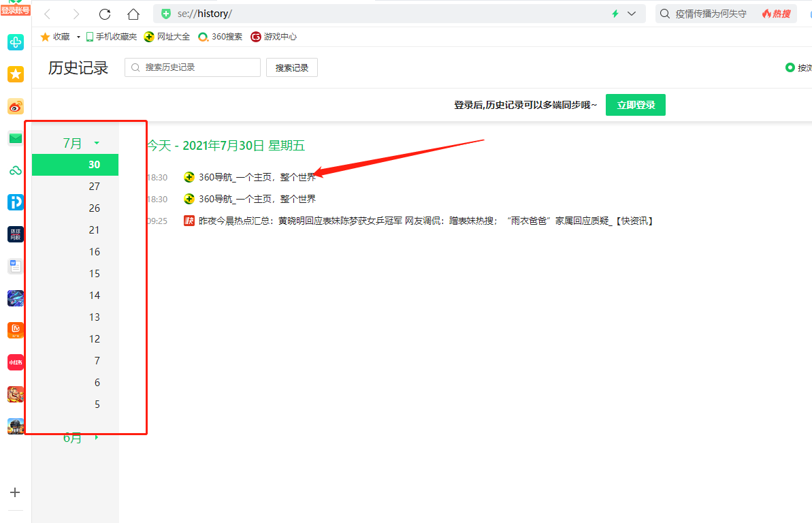
Task: Click the yellow star favorites sidebar icon
Action: (16, 74)
